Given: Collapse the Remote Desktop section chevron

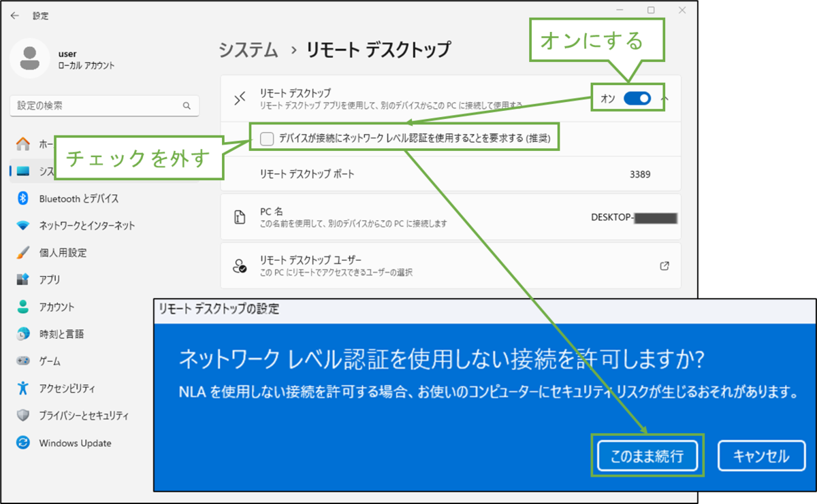Looking at the screenshot, I should point(665,99).
